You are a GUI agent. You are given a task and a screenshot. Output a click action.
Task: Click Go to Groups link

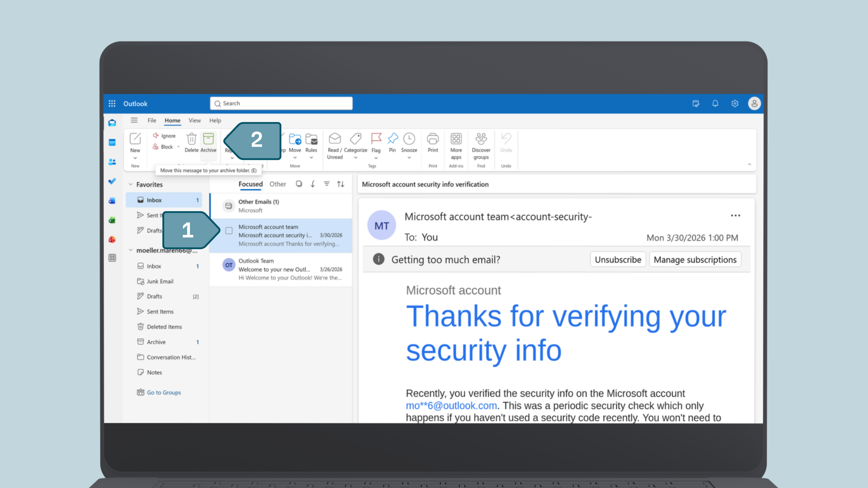163,393
